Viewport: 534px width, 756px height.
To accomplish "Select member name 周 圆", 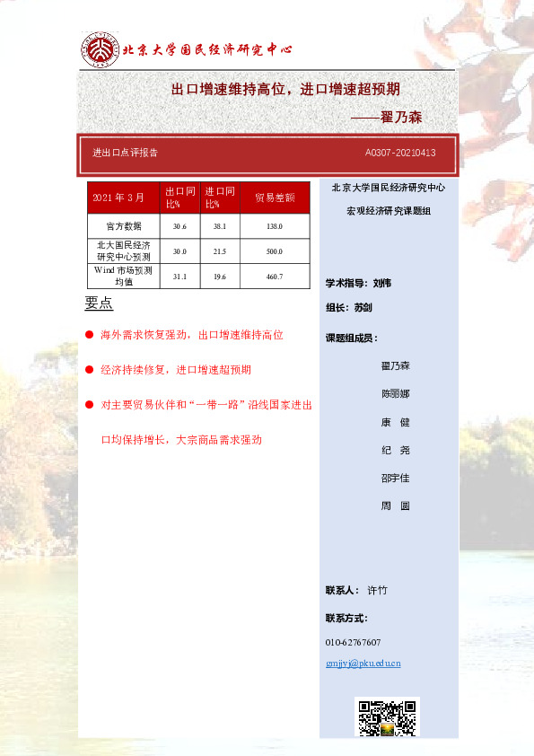I will coord(396,505).
